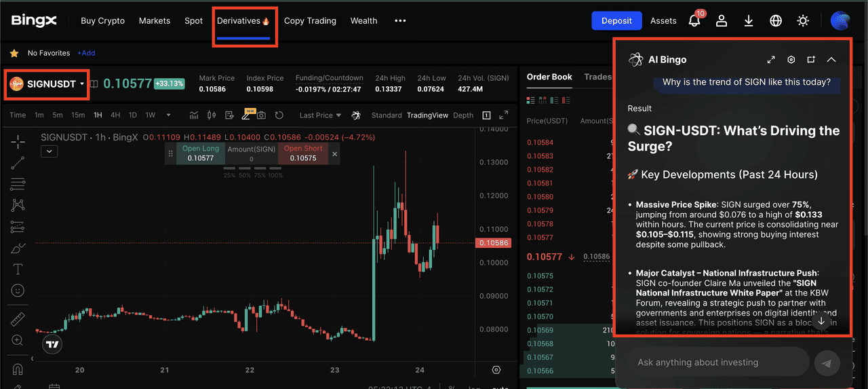
Task: Switch to the Trades tab
Action: [597, 77]
